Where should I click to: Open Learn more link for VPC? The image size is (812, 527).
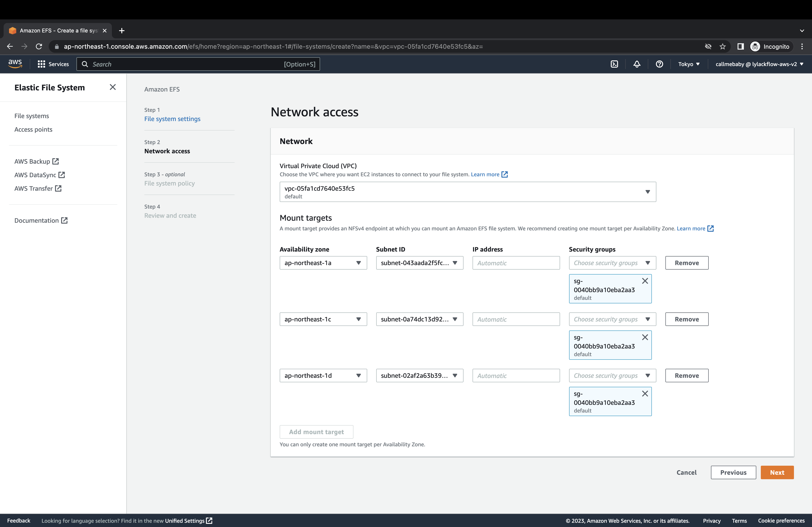click(x=489, y=174)
